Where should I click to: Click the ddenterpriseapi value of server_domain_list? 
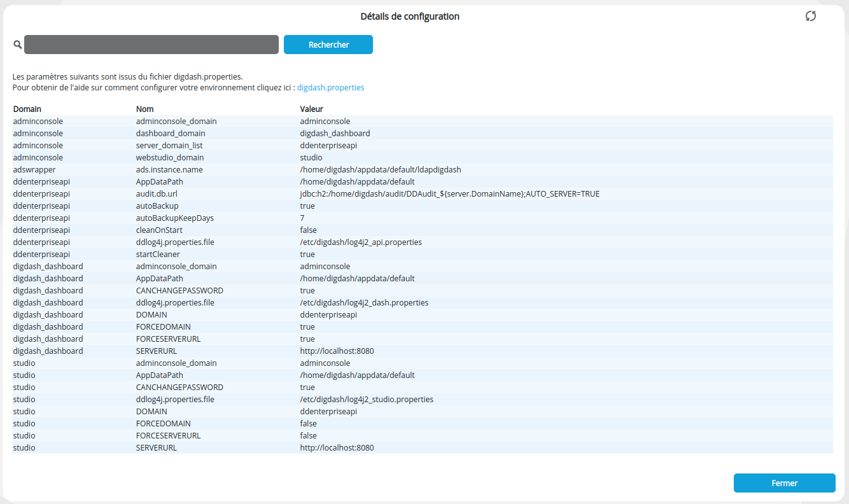328,146
